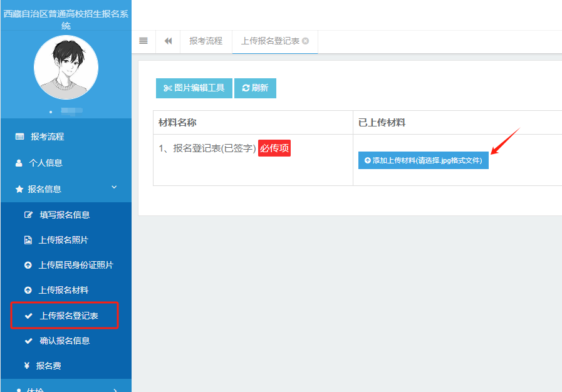Screen dimensions: 562x392
Task: Click the check icon beside 上传报名登记表
Action: (28, 315)
